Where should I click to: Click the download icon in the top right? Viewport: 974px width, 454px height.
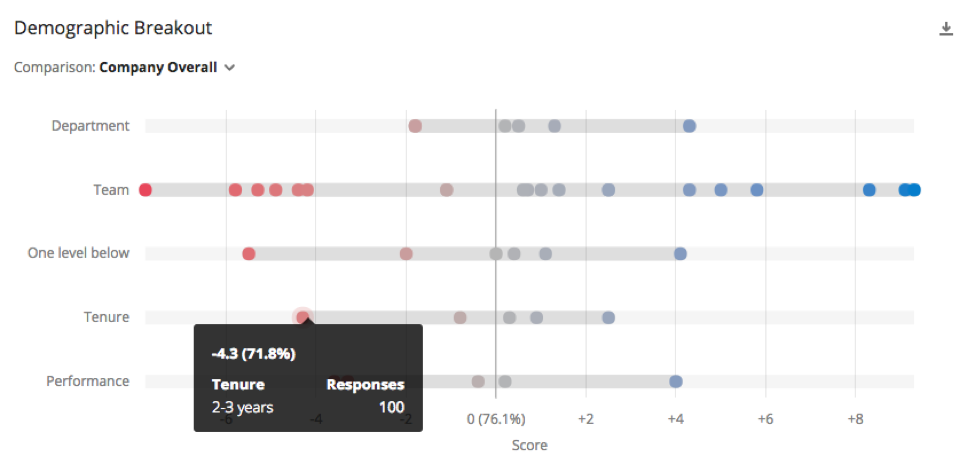(x=945, y=29)
